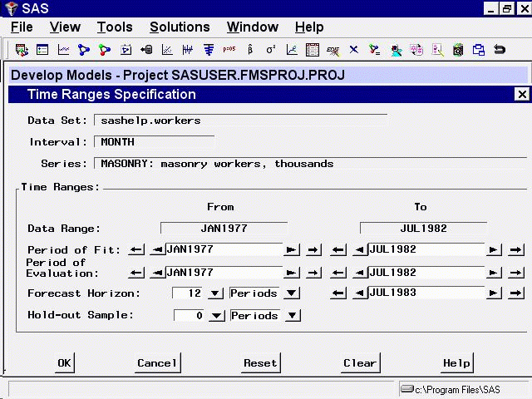Image resolution: width=532 pixels, height=399 pixels.
Task: Open the Hold-out Sample number dropdown
Action: click(214, 316)
